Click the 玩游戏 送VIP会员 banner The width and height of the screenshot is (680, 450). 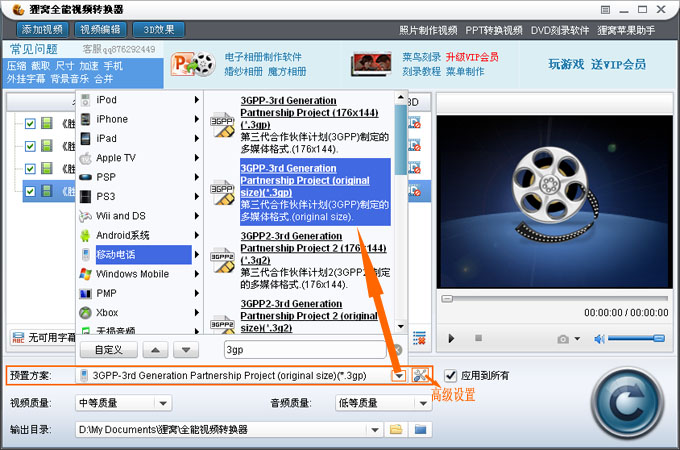pyautogui.click(x=597, y=64)
